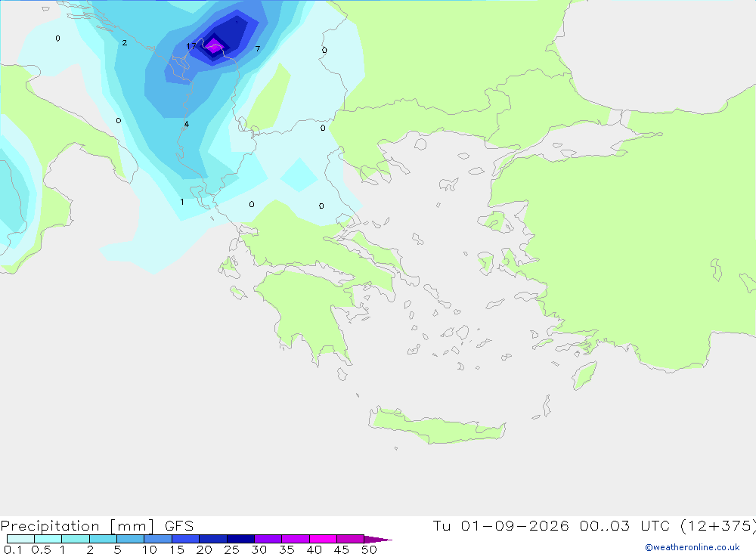Screen dimensions: 756x554
Task: Click the '10' legend scale label
Action: [x=149, y=549]
